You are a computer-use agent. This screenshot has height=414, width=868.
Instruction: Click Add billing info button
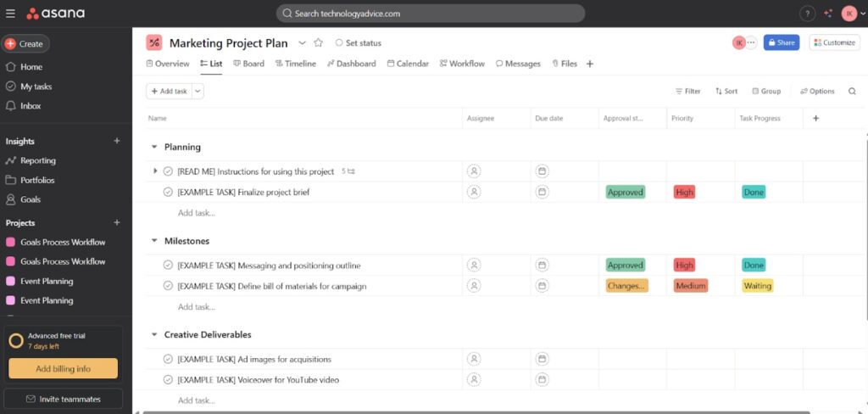tap(63, 368)
